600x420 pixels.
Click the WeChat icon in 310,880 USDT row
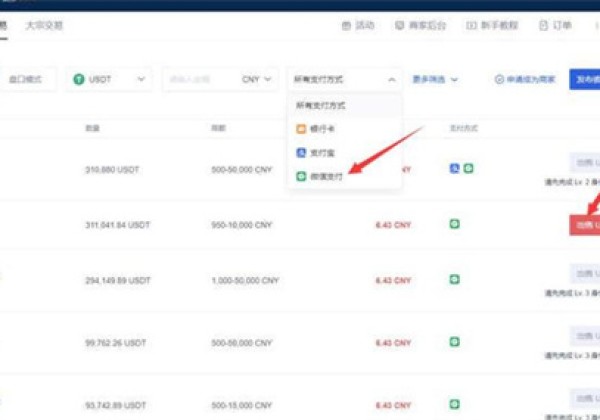tap(468, 168)
